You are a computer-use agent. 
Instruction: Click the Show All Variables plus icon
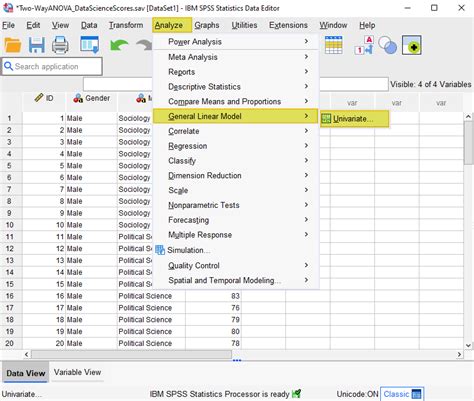(412, 45)
